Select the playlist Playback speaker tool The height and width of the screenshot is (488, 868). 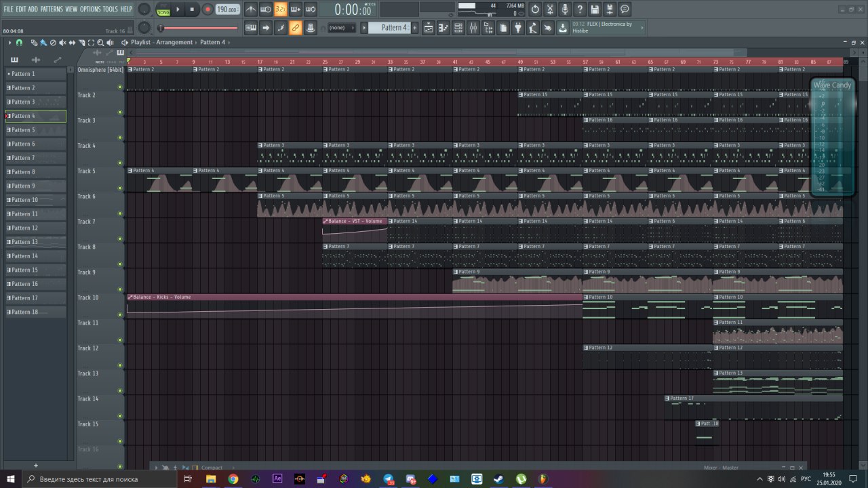pos(110,43)
